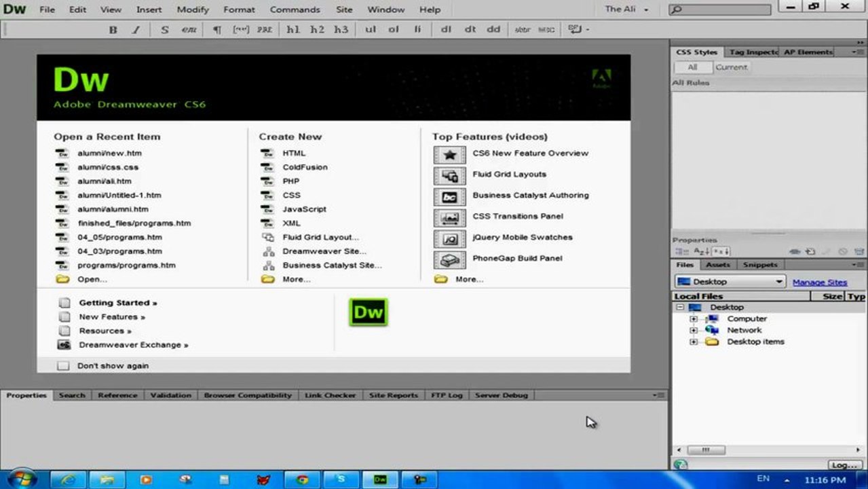
Task: Apply Italic formatting from the toolbar
Action: pyautogui.click(x=135, y=30)
